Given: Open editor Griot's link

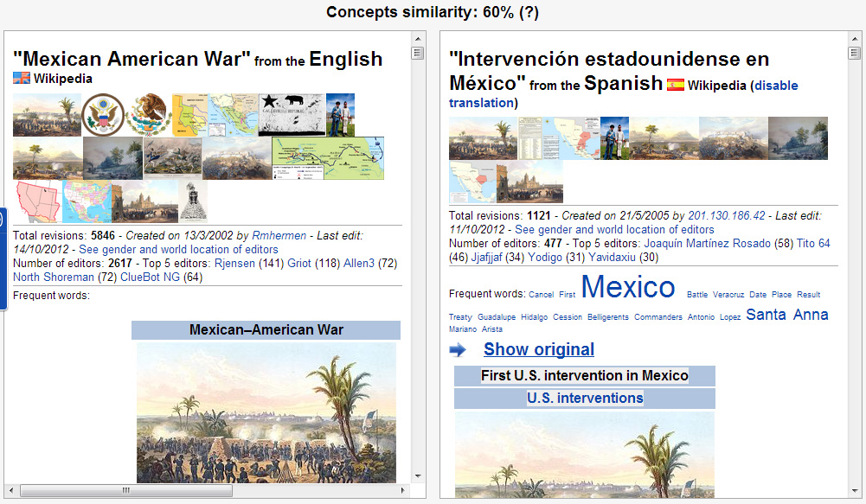Looking at the screenshot, I should (x=299, y=264).
